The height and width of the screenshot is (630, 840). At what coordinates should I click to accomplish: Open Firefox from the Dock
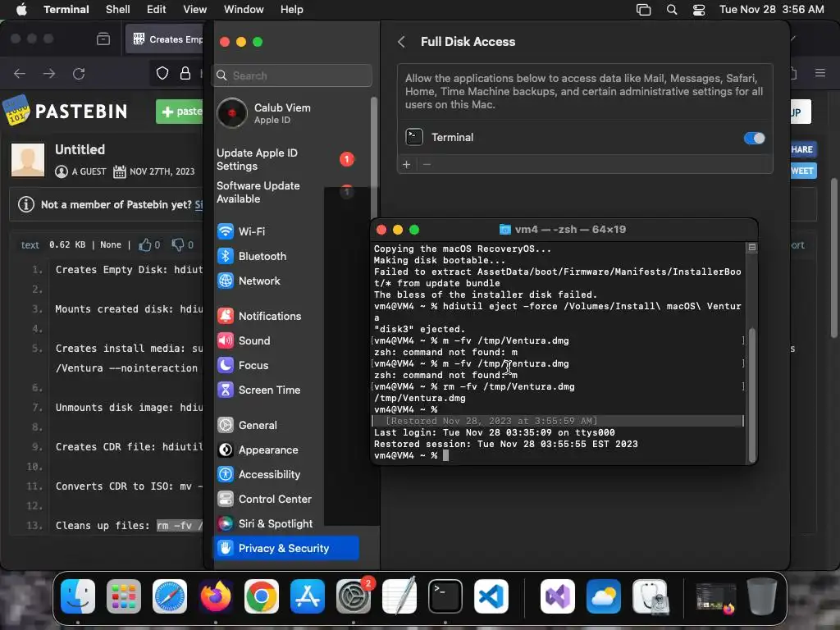[x=216, y=596]
